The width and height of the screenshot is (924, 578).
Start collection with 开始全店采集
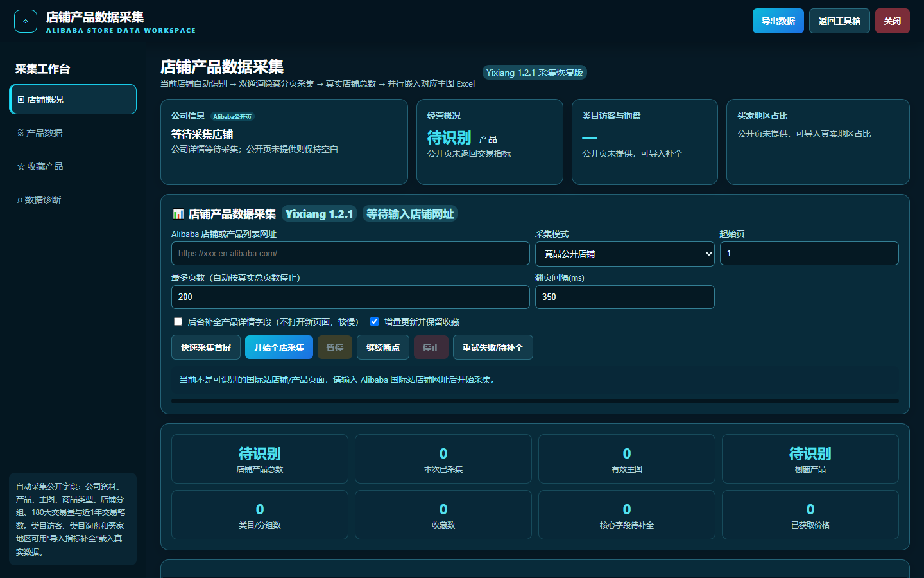point(279,347)
